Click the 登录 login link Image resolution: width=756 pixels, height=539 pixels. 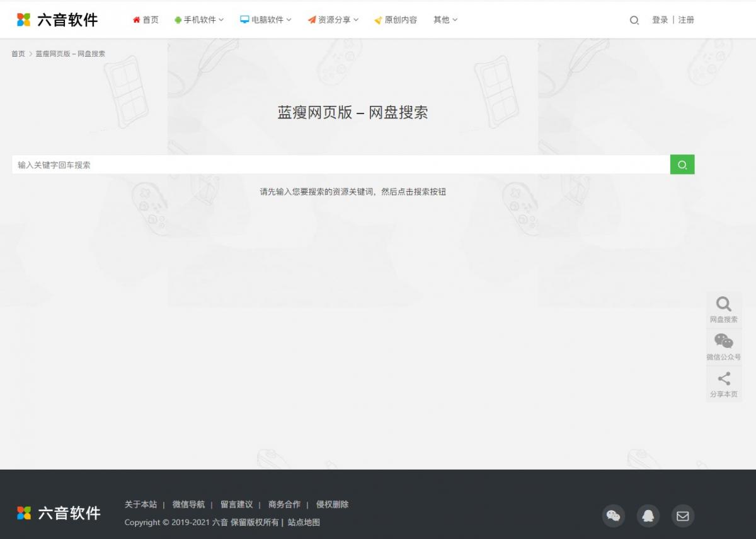(660, 20)
